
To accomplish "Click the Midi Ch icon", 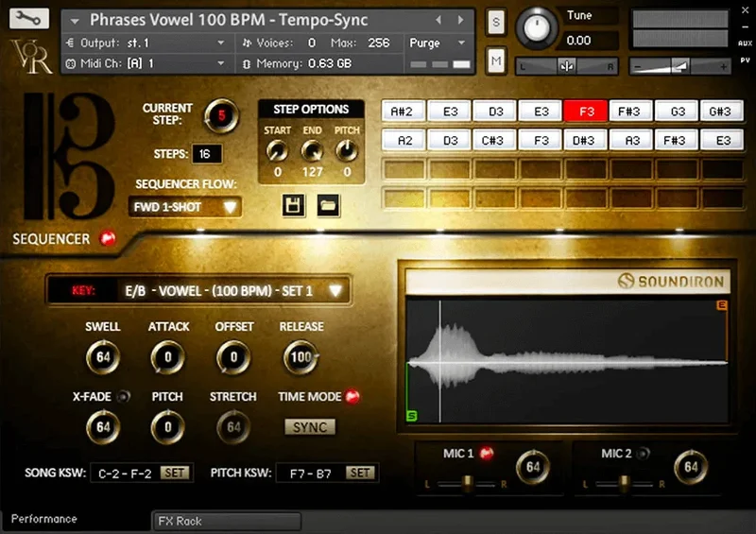I will coord(70,63).
